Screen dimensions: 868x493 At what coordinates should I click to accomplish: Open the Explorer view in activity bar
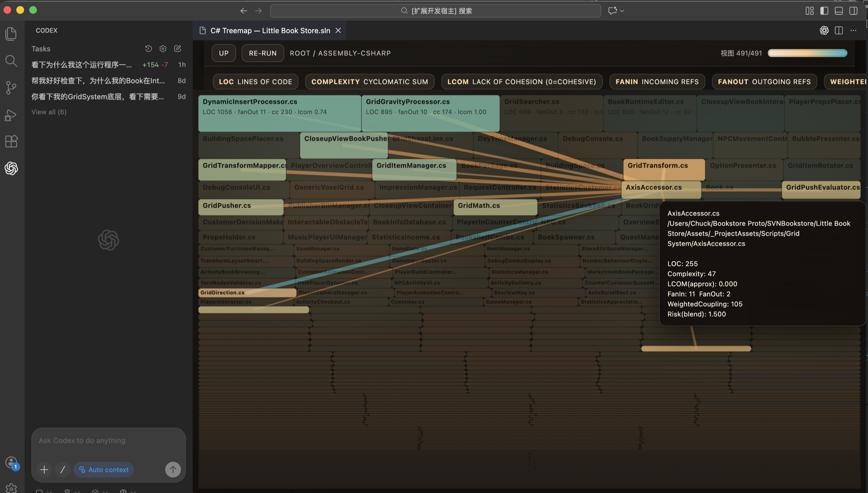pos(11,34)
